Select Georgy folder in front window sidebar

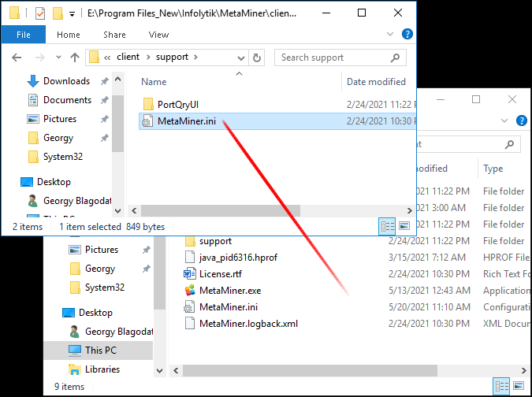tap(50, 138)
